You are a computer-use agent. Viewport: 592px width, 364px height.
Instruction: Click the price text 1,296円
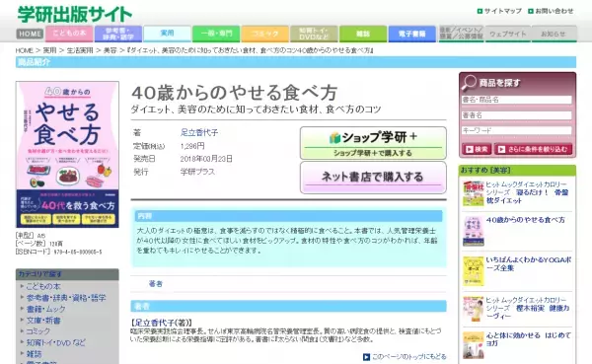[192, 146]
